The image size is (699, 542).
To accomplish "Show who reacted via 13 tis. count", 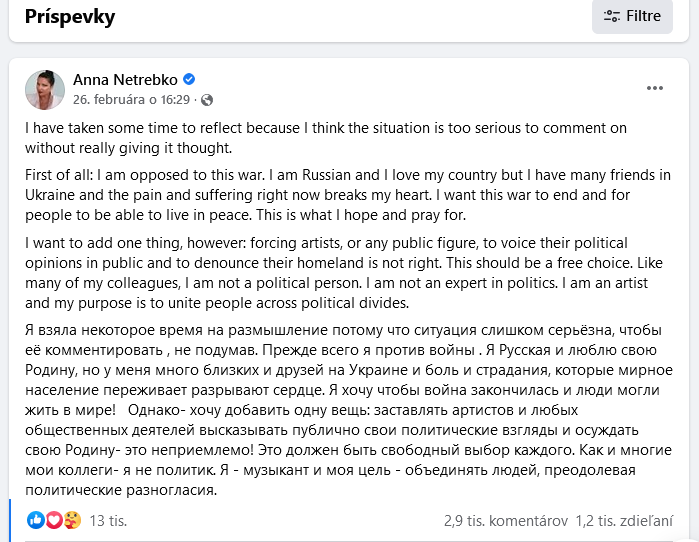I will pyautogui.click(x=108, y=520).
